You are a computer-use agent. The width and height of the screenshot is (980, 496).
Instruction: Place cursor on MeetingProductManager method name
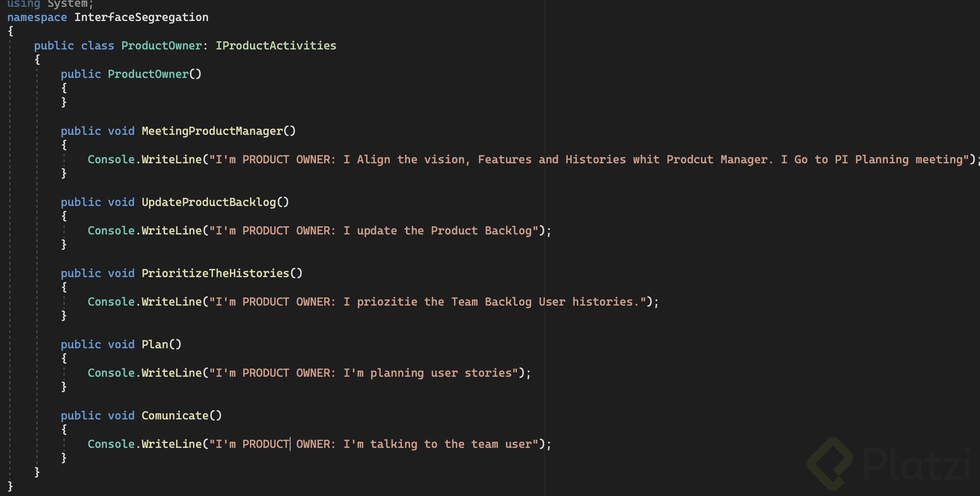(212, 131)
